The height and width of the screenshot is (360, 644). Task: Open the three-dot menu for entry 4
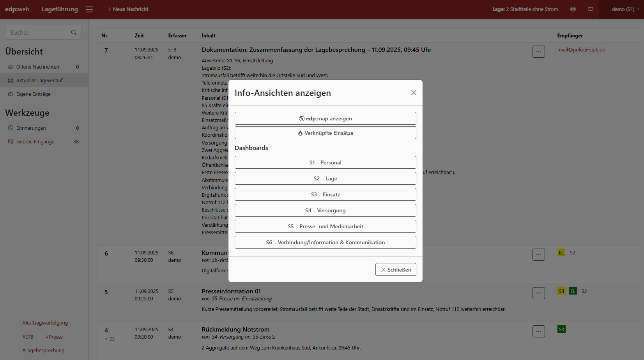[538, 332]
